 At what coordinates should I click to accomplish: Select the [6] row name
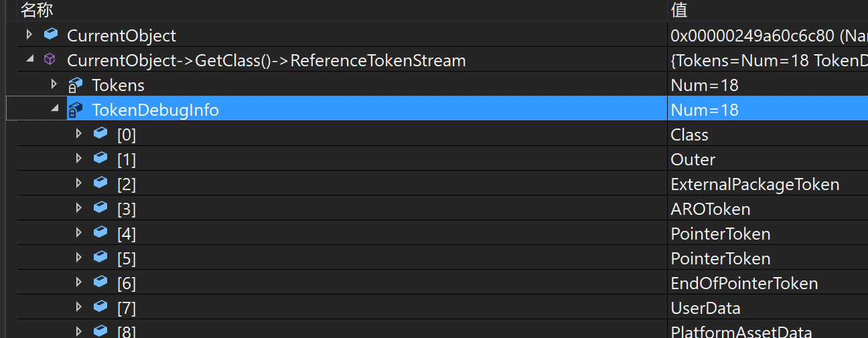click(127, 283)
